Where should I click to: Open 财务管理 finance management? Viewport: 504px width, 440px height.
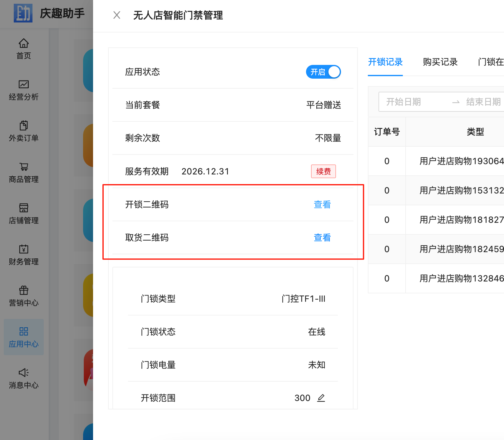(x=23, y=255)
